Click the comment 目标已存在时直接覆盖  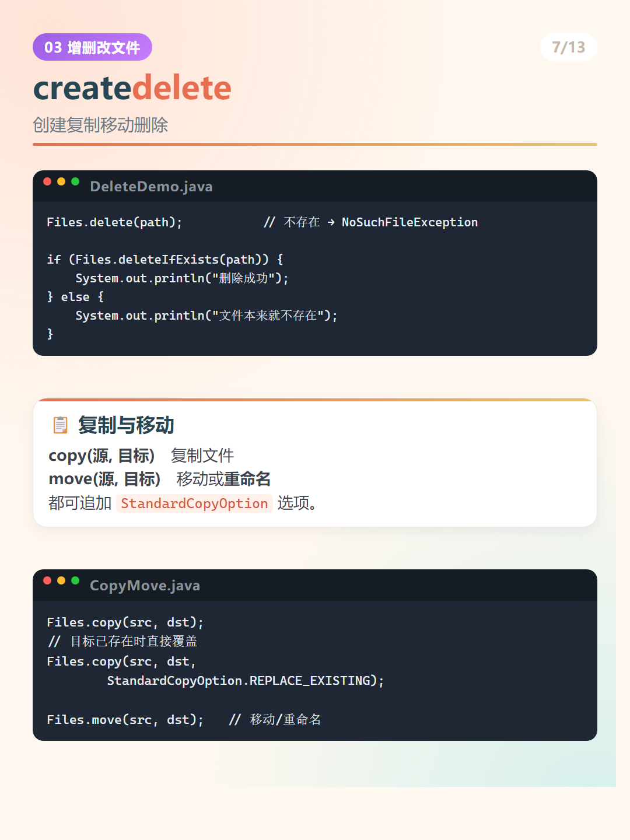(123, 642)
